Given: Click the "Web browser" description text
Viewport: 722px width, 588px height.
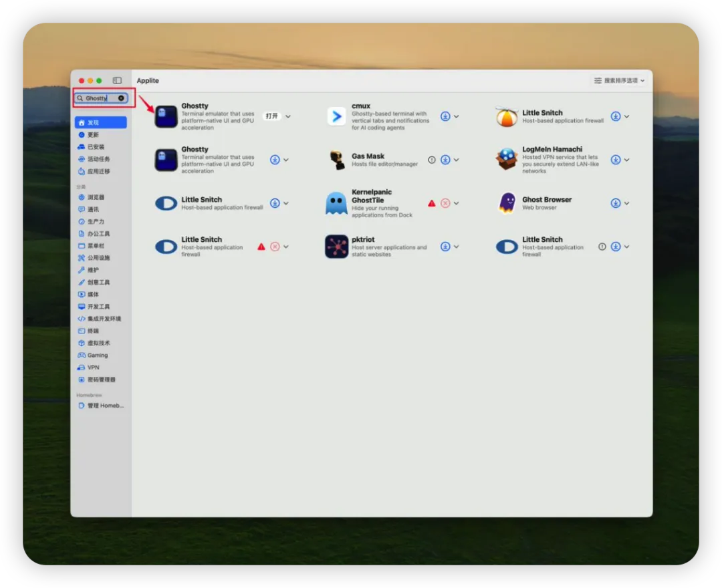Looking at the screenshot, I should coord(539,208).
